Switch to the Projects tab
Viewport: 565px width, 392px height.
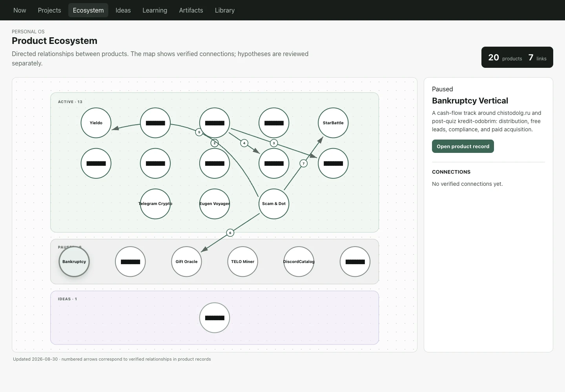tap(49, 10)
